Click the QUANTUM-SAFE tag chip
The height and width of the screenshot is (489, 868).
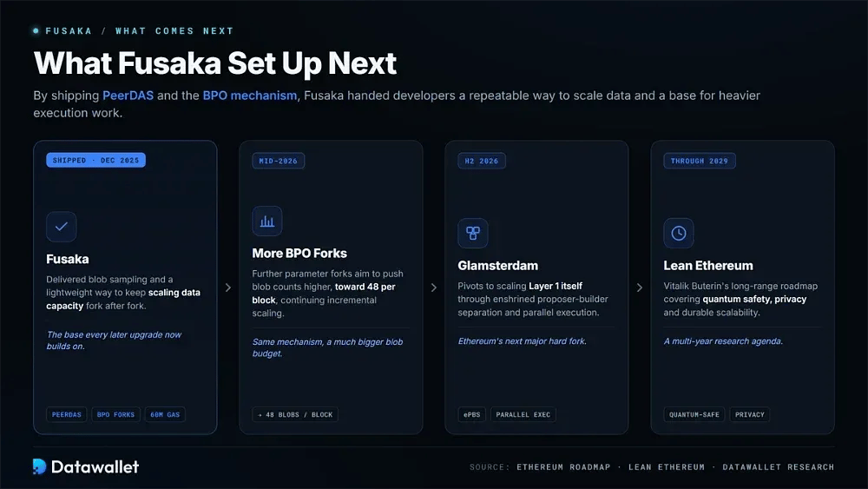[x=694, y=415]
